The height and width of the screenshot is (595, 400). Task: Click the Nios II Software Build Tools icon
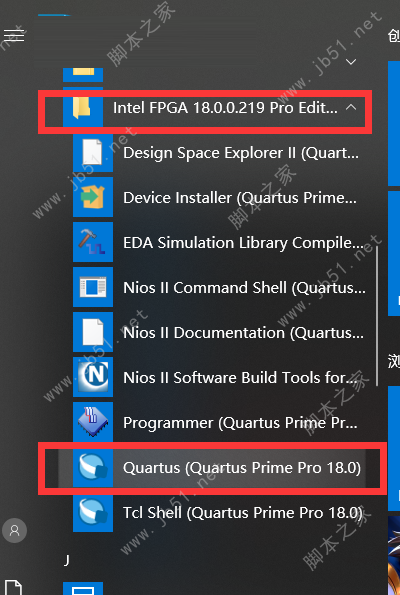(93, 377)
